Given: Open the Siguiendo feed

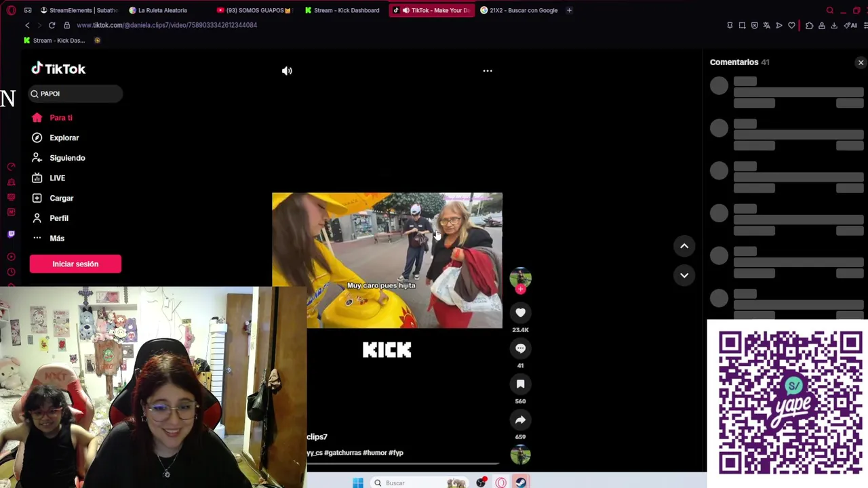Looking at the screenshot, I should point(58,158).
